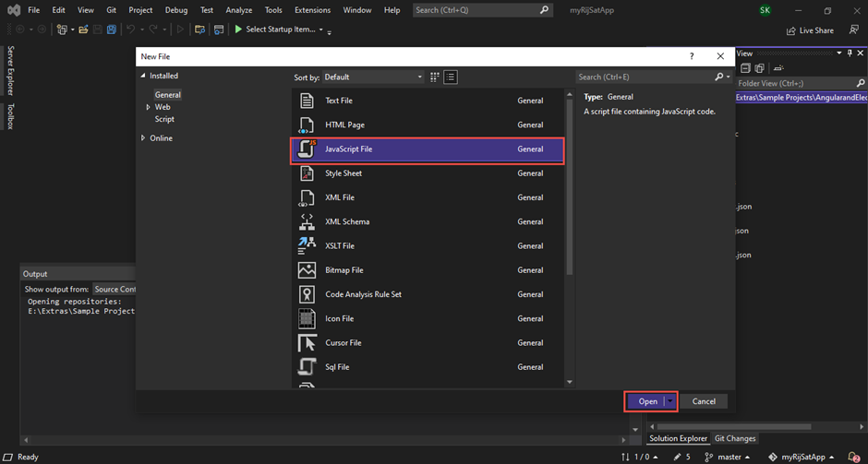This screenshot has width=868, height=464.
Task: Open the notifications bell in status bar
Action: [853, 457]
